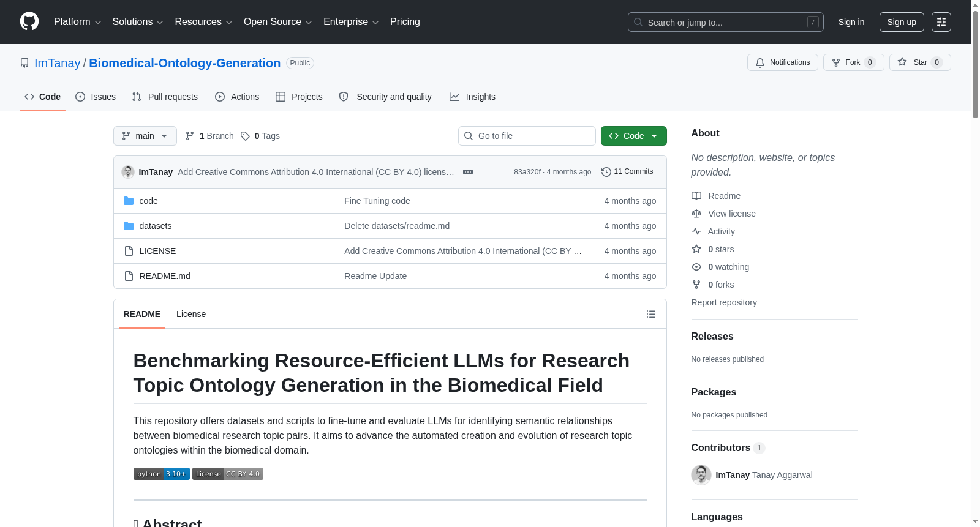Click the branch icon next to 1 Branch
The image size is (980, 527).
point(190,136)
